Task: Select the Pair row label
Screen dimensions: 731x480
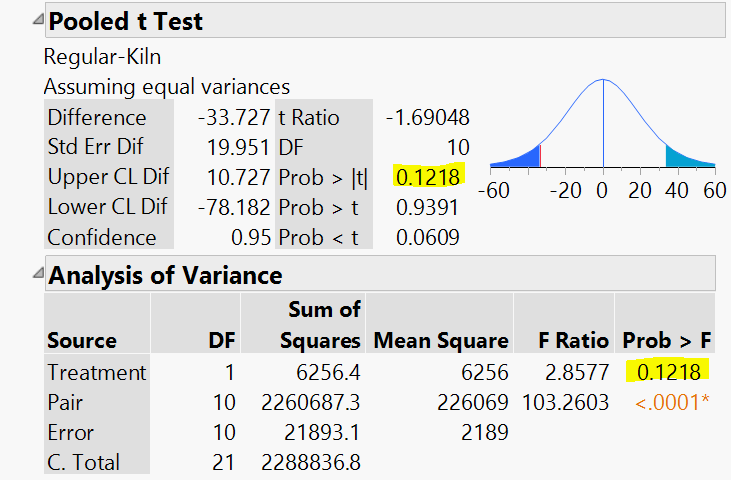Action: point(65,403)
